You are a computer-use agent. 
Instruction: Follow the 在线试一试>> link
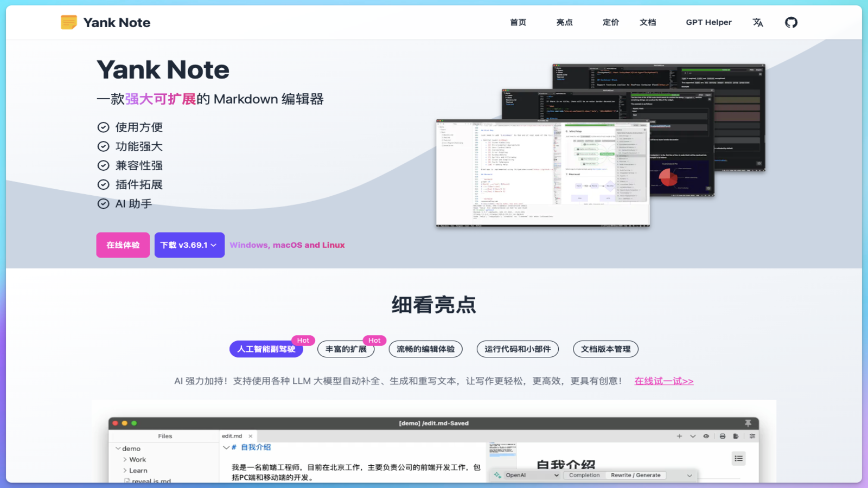[x=664, y=381]
